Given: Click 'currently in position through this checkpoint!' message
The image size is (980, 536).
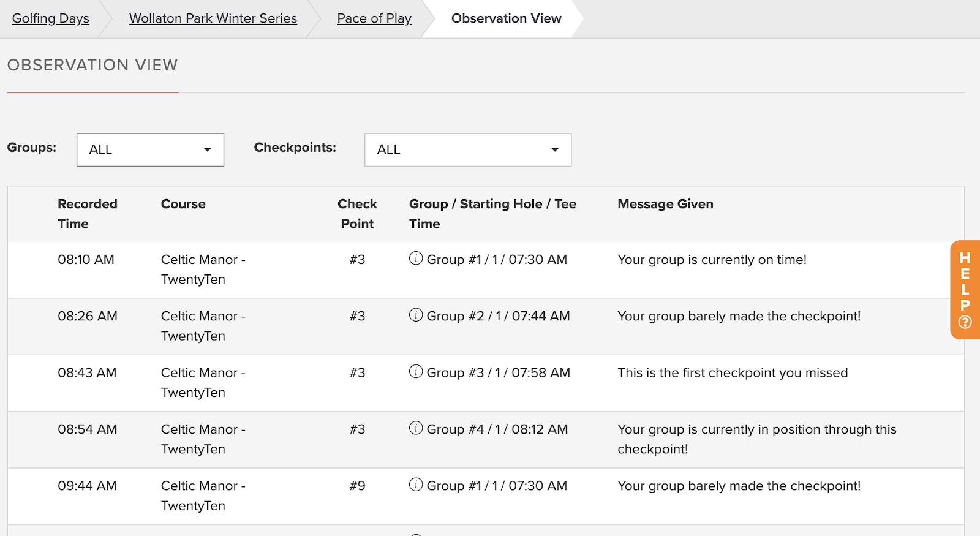Looking at the screenshot, I should (x=757, y=439).
